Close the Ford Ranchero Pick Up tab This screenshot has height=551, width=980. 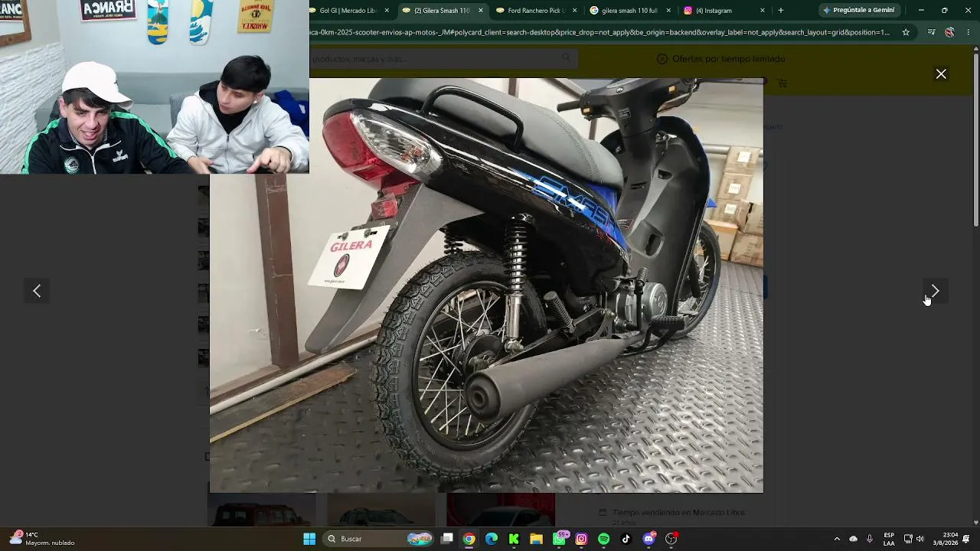click(574, 11)
